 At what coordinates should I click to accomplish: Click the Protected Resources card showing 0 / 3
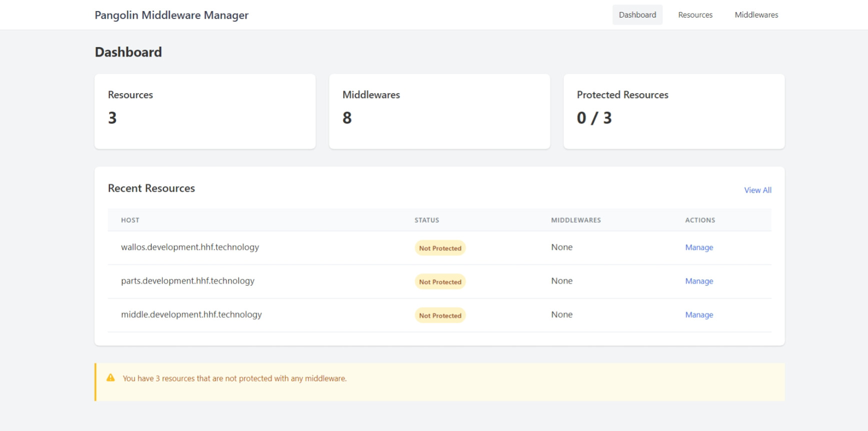(674, 112)
